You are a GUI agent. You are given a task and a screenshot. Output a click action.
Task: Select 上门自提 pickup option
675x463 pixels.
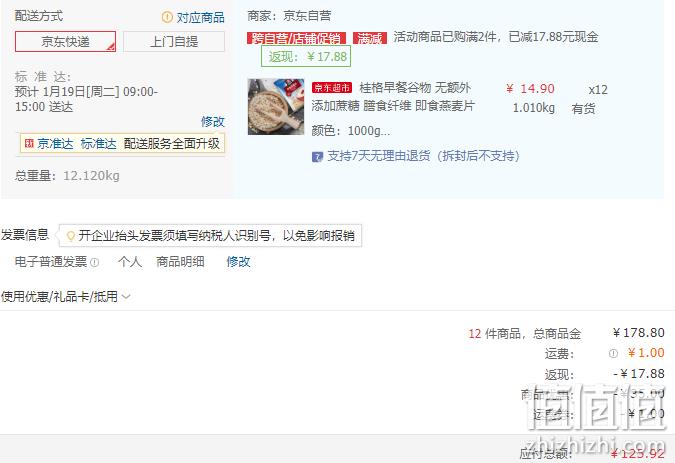pyautogui.click(x=174, y=41)
